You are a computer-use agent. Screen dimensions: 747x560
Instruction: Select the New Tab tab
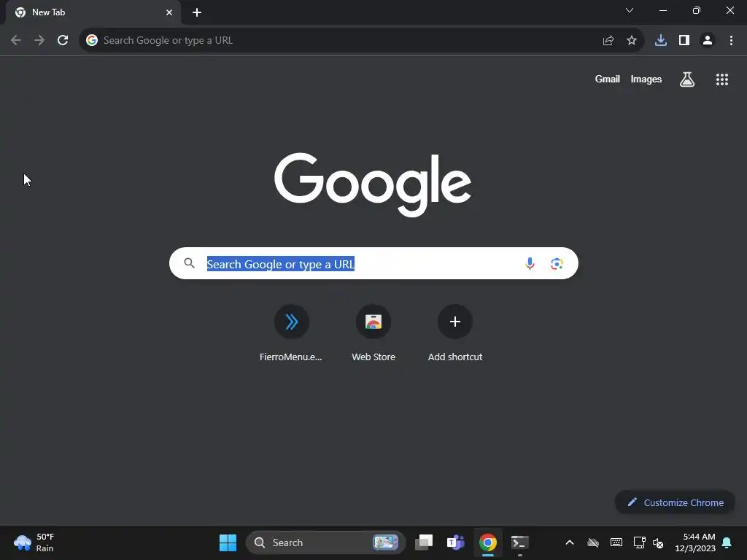93,12
